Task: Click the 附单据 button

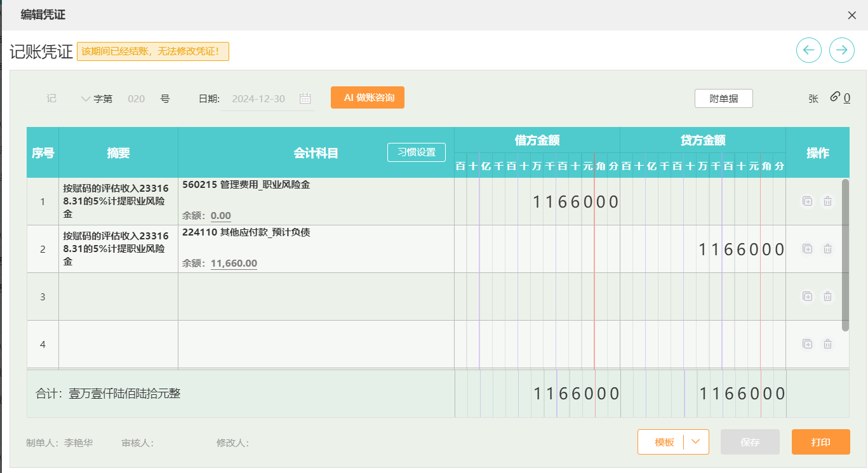Action: click(723, 98)
